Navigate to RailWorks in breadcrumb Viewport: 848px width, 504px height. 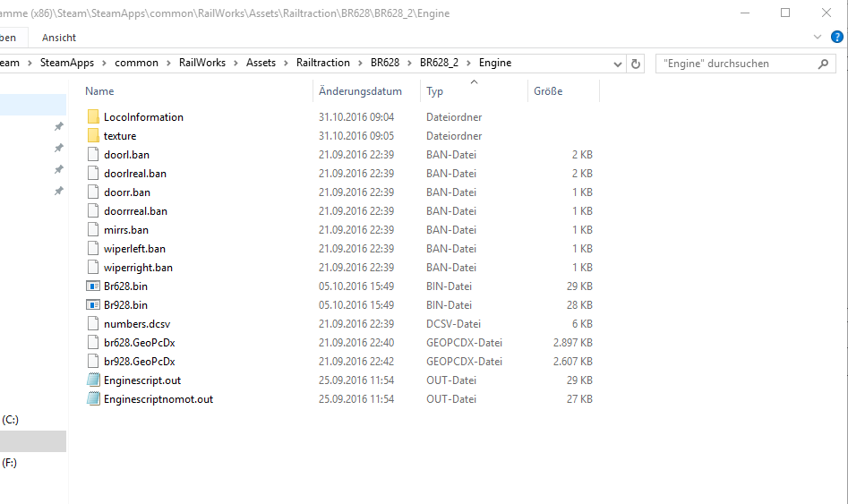pyautogui.click(x=202, y=63)
